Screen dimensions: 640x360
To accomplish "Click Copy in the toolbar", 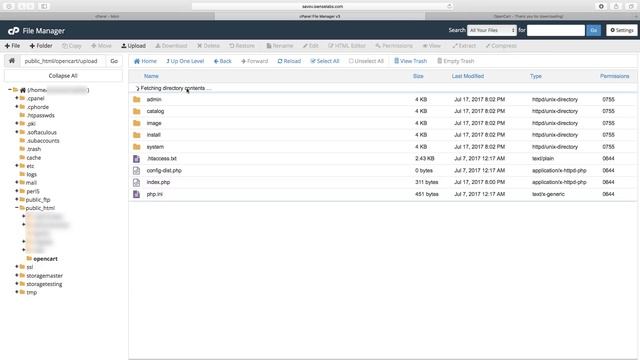I will point(72,46).
